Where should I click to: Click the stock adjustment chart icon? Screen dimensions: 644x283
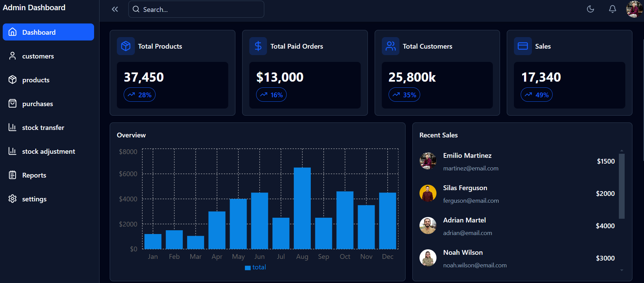13,151
